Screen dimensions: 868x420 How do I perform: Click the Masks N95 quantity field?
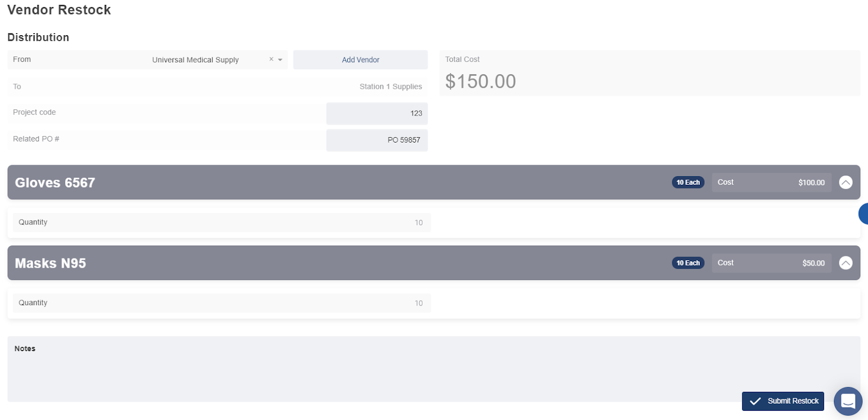pos(221,303)
